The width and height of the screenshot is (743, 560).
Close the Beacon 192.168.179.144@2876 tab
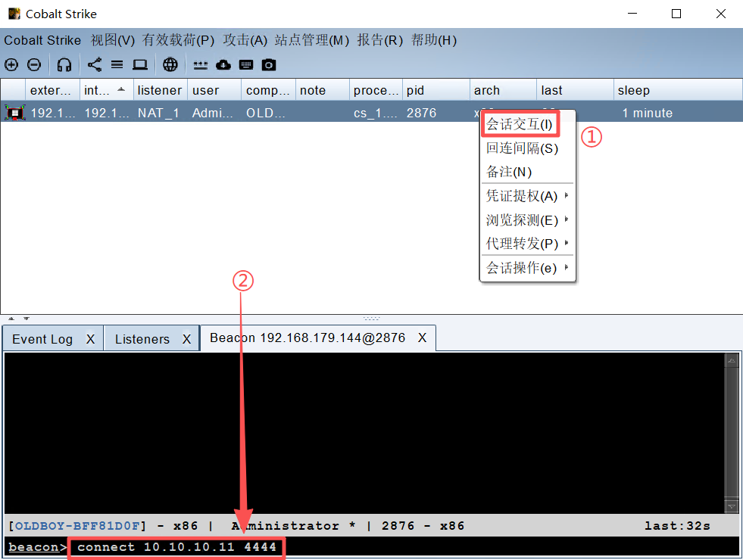422,338
